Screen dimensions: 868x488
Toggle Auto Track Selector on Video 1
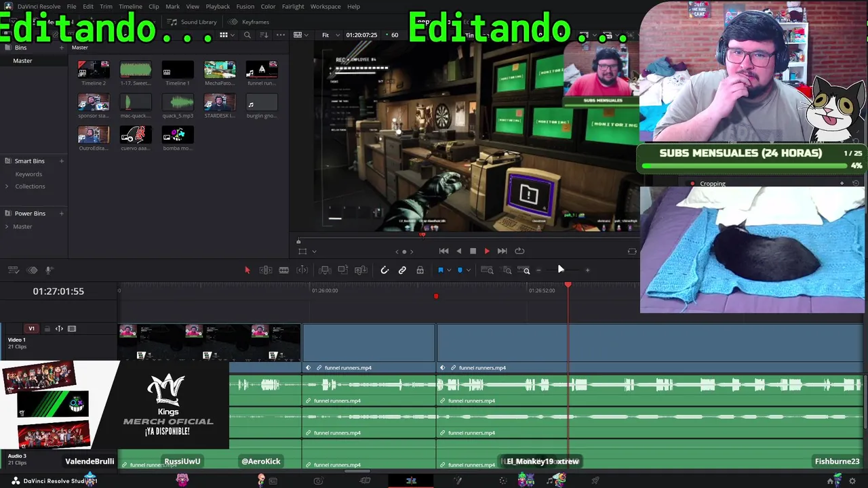coord(59,329)
